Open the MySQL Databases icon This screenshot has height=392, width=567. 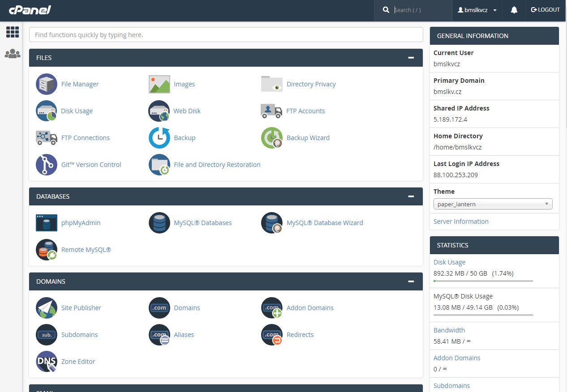[159, 223]
